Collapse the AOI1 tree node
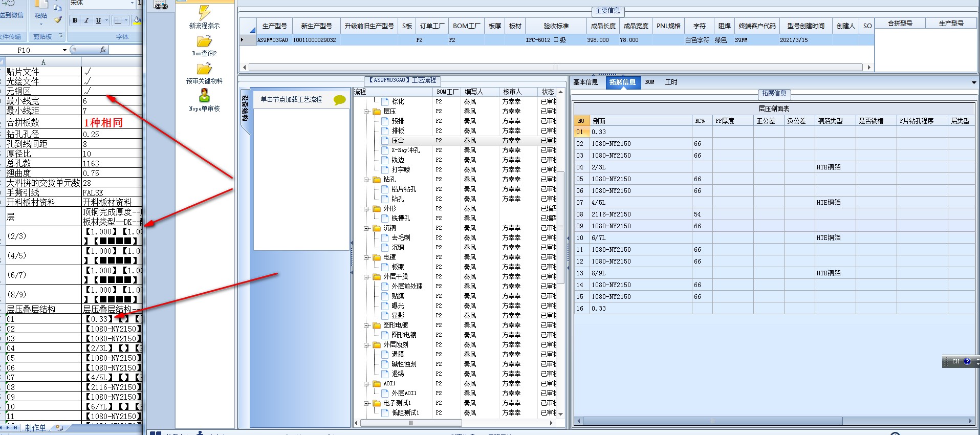Image resolution: width=980 pixels, height=435 pixels. (366, 383)
